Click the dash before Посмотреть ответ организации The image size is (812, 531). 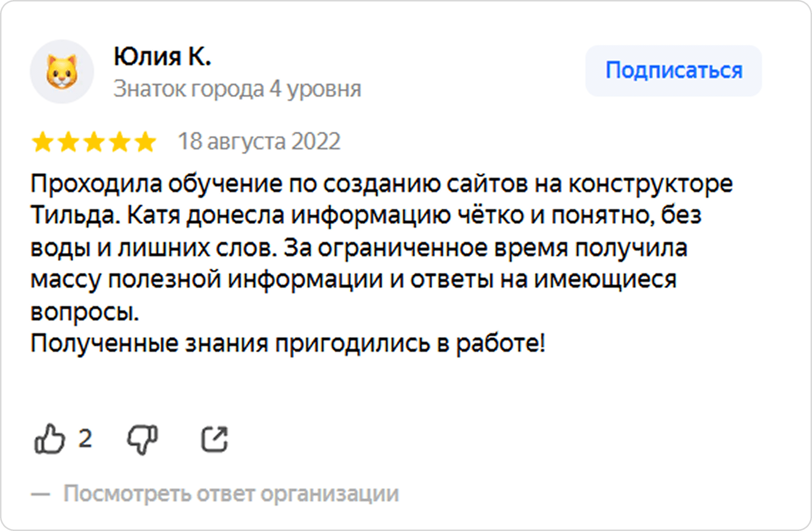pyautogui.click(x=40, y=495)
